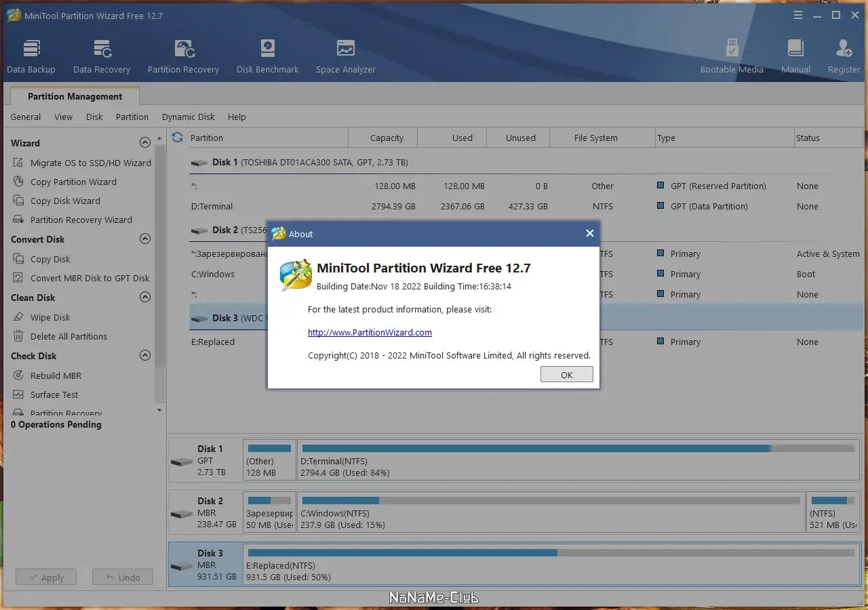Start a Surface Test
868x610 pixels.
coord(46,394)
